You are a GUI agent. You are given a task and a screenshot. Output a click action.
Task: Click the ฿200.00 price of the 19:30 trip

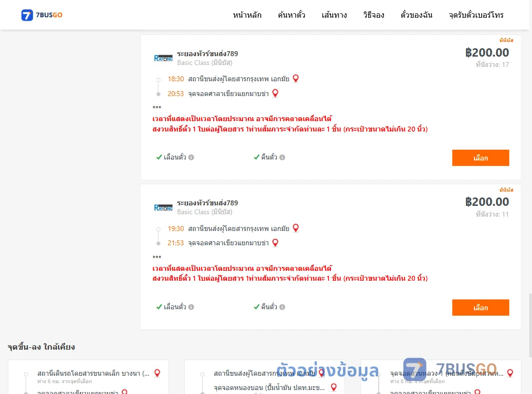[487, 202]
